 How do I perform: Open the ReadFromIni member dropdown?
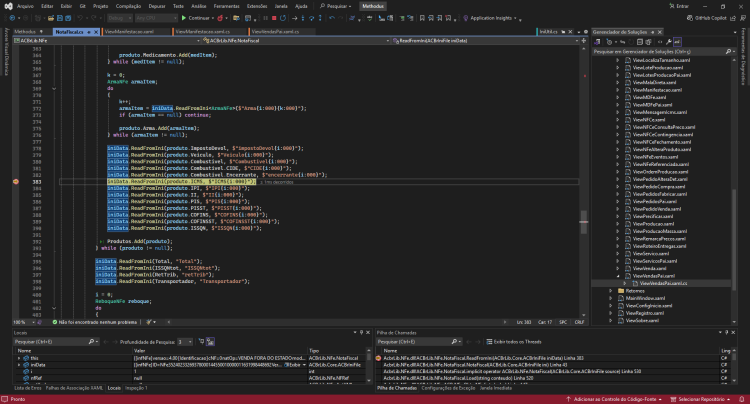click(x=485, y=41)
